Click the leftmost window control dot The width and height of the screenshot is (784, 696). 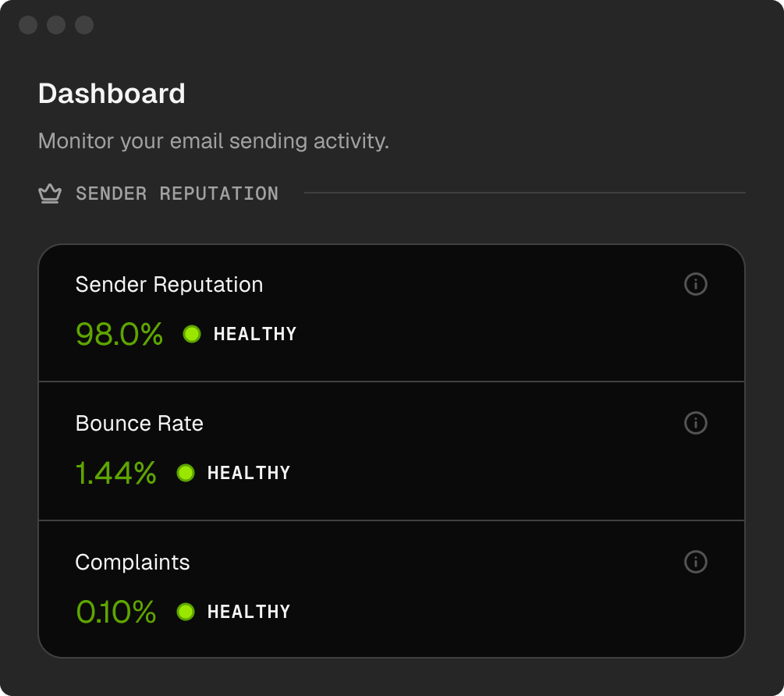click(28, 25)
